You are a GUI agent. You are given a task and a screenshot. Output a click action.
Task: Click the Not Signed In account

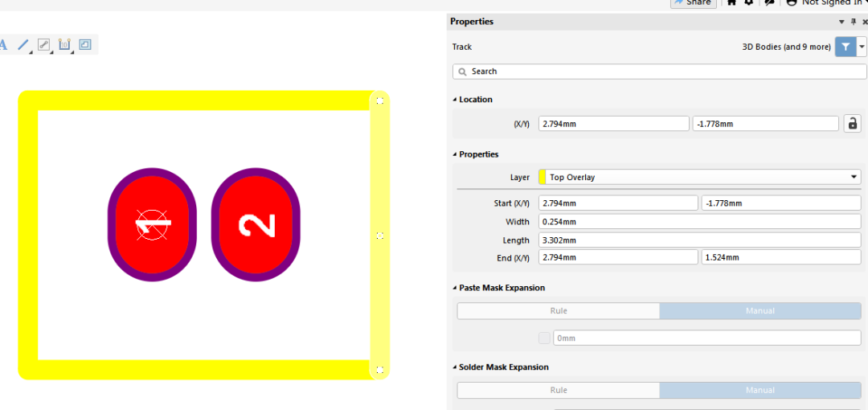[827, 2]
